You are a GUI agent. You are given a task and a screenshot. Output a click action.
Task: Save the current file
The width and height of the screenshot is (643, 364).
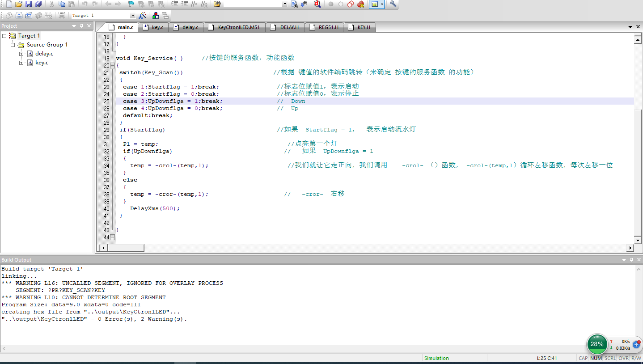pos(29,4)
